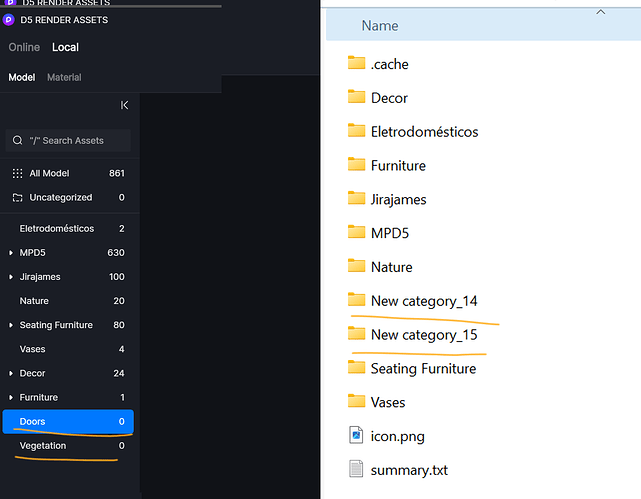Viewport: 641px width, 499px height.
Task: Click the Search Assets input field
Action: pyautogui.click(x=68, y=141)
